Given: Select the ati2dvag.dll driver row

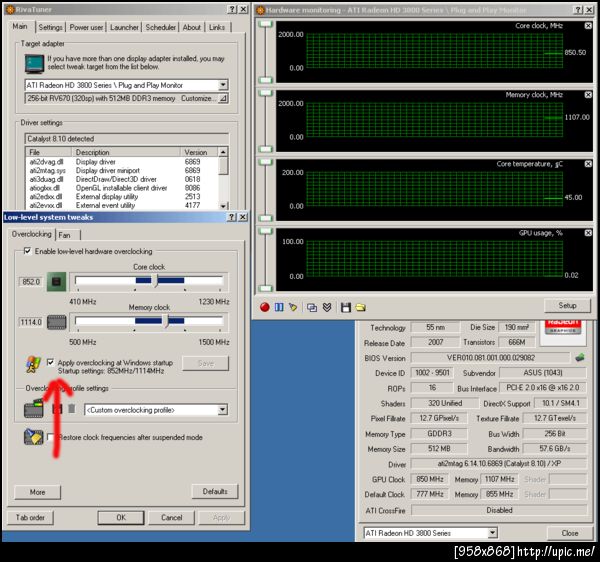Looking at the screenshot, I should 121,162.
